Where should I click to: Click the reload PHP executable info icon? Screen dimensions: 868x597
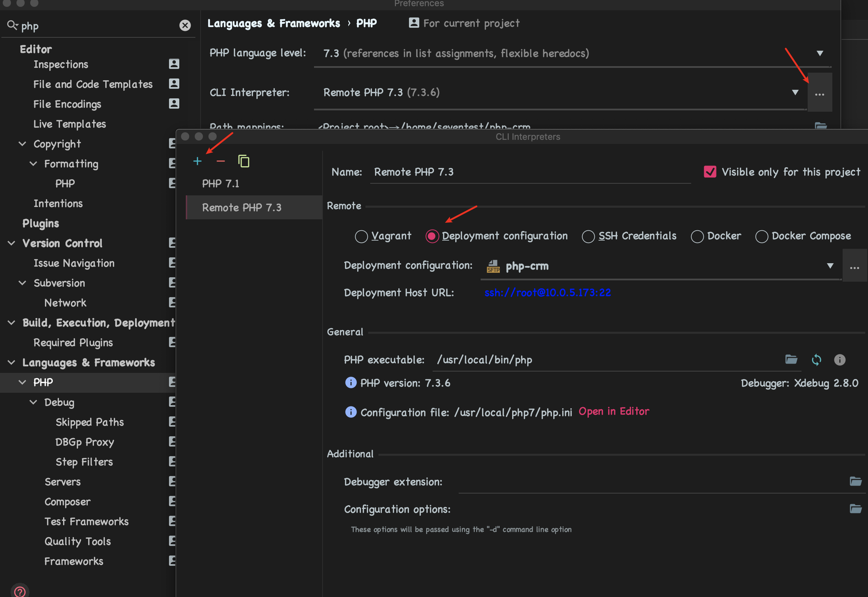coord(816,360)
